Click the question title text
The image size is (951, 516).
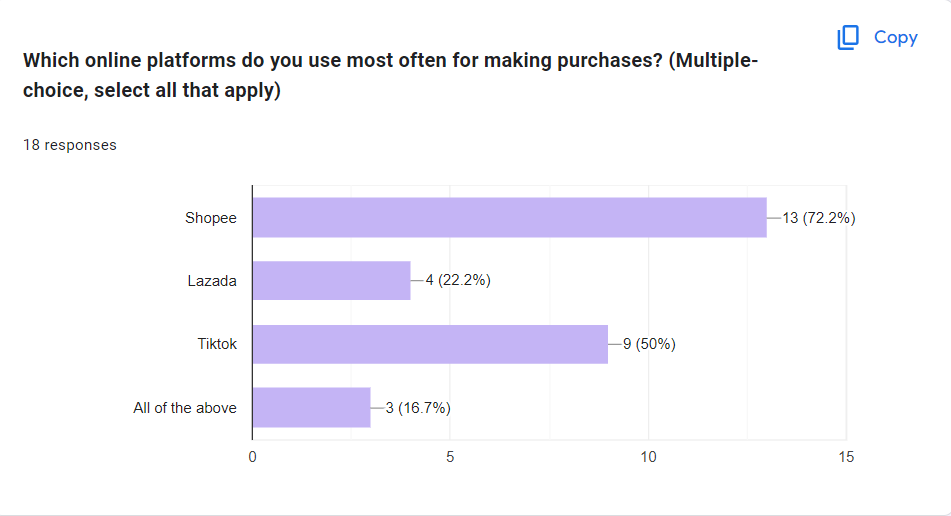tap(390, 75)
